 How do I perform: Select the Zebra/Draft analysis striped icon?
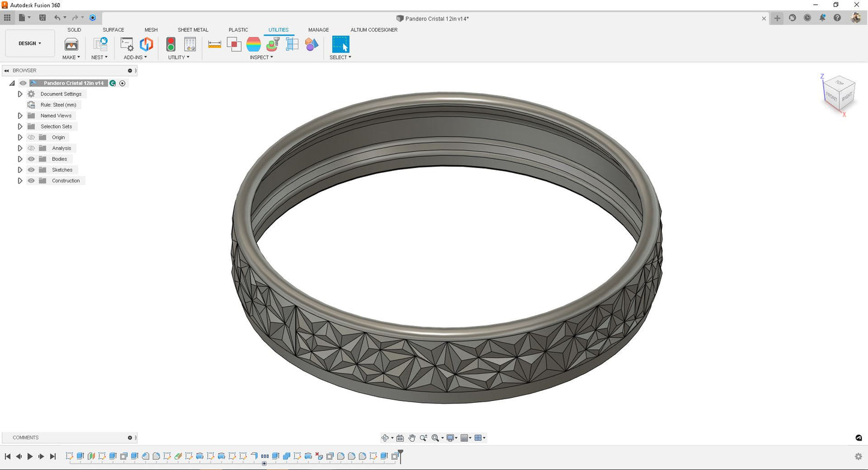click(x=253, y=44)
